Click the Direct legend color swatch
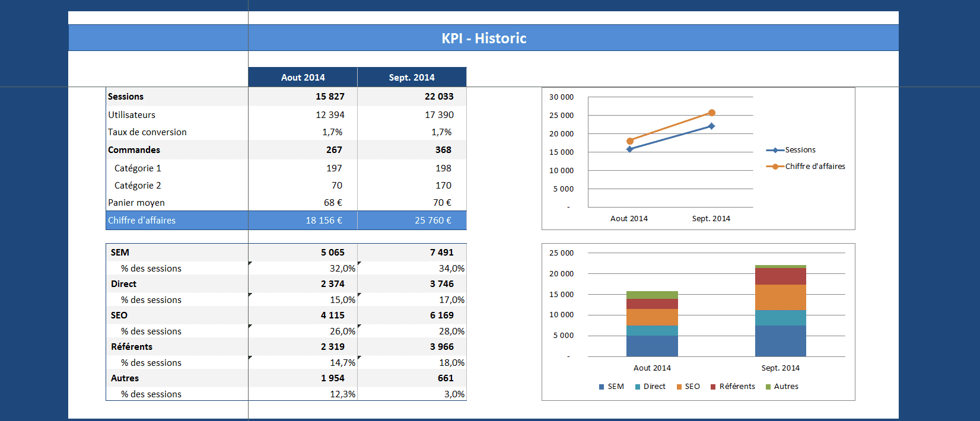 pos(638,387)
